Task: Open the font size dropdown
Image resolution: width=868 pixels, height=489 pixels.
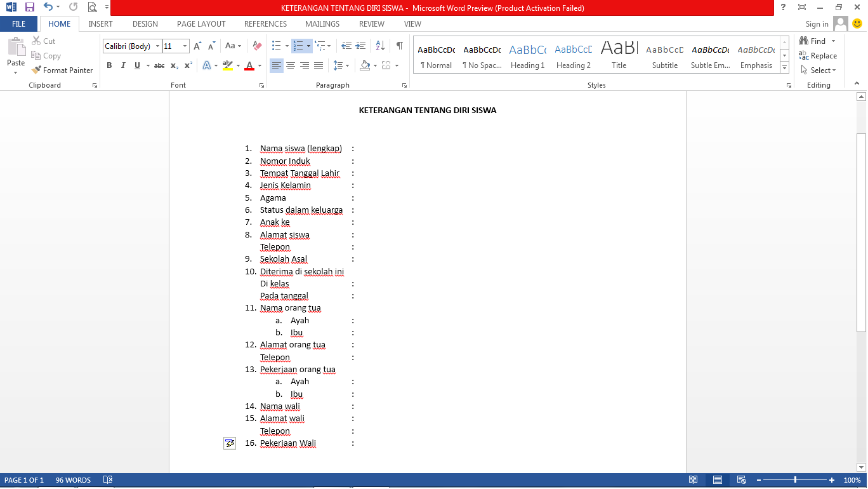Action: 185,46
